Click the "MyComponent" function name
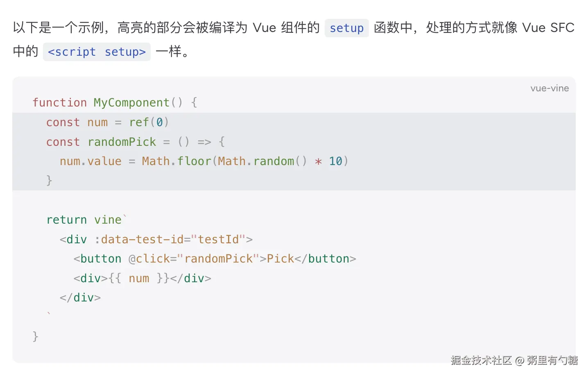Viewport: 588px width, 376px height. (x=131, y=102)
